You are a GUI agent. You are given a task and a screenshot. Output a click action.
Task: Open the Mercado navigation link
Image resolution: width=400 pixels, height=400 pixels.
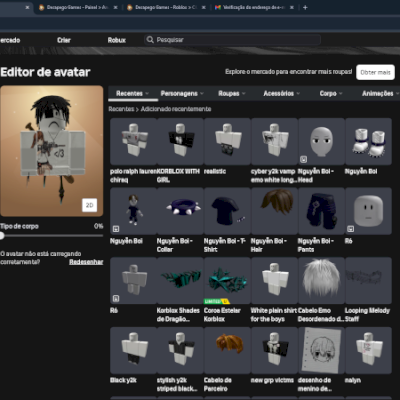pyautogui.click(x=10, y=40)
